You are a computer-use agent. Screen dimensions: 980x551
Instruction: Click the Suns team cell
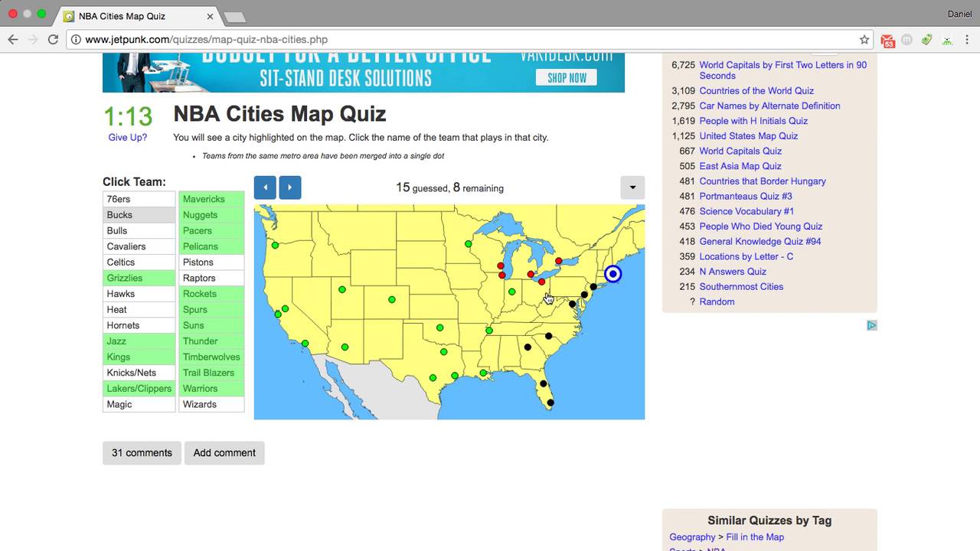click(211, 325)
